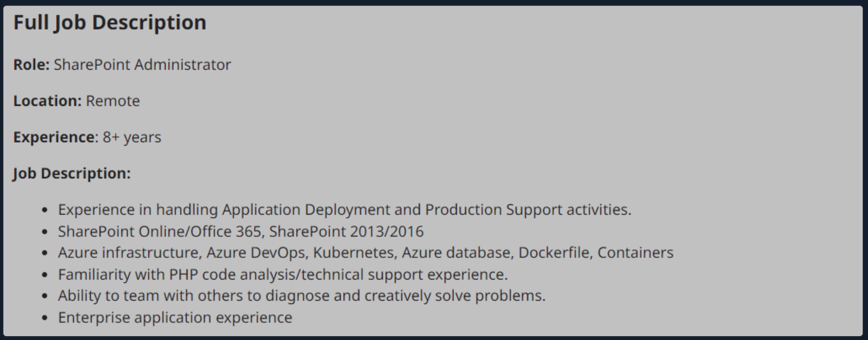The image size is (868, 340).
Task: Click the SharePoint 2013/2016 text
Action: [346, 231]
